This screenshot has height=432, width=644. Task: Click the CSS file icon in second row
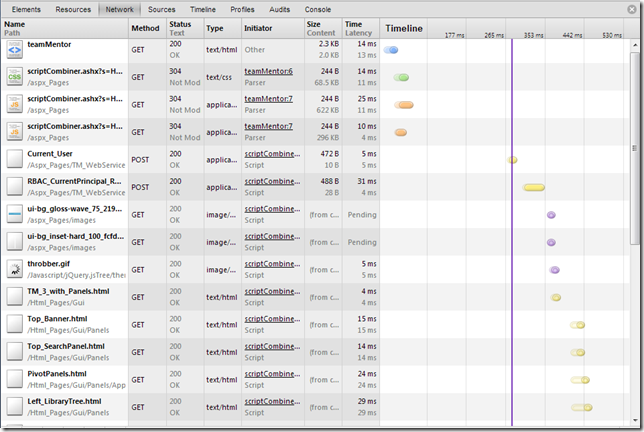point(14,77)
